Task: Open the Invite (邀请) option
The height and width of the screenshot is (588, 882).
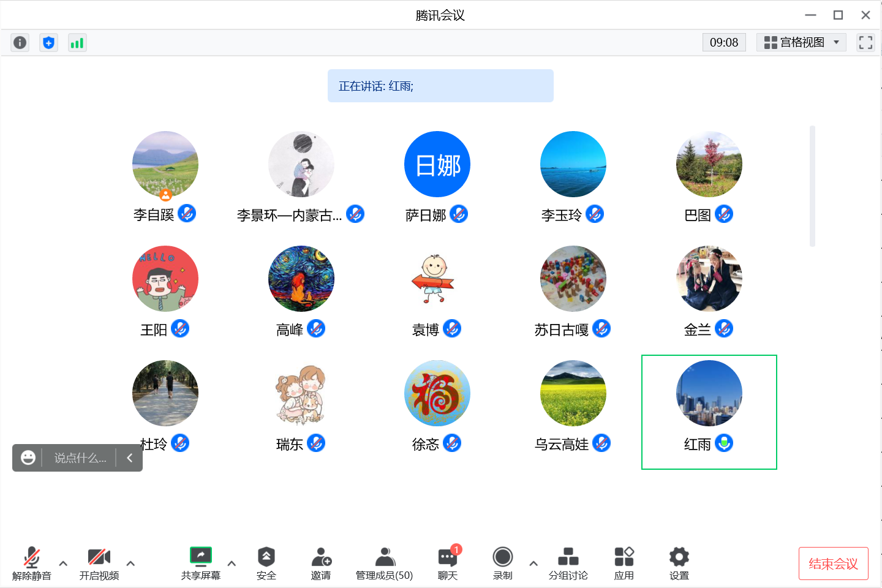Action: [321, 563]
